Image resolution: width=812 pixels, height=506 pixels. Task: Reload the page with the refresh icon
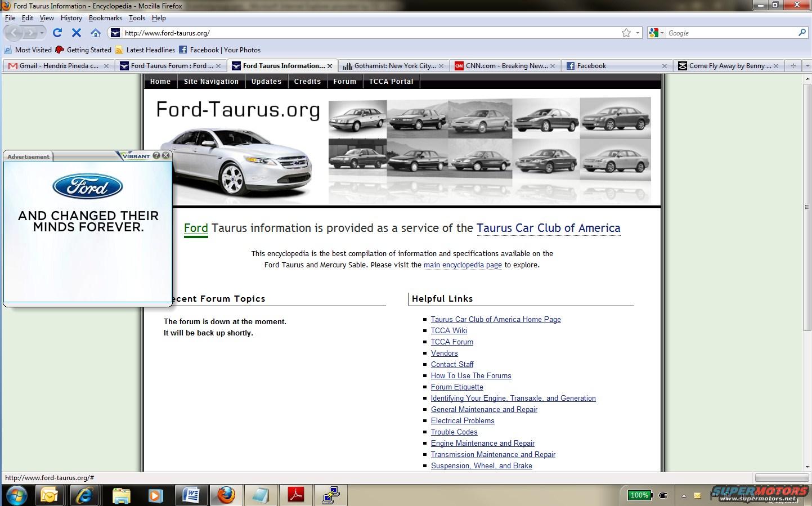pos(57,33)
